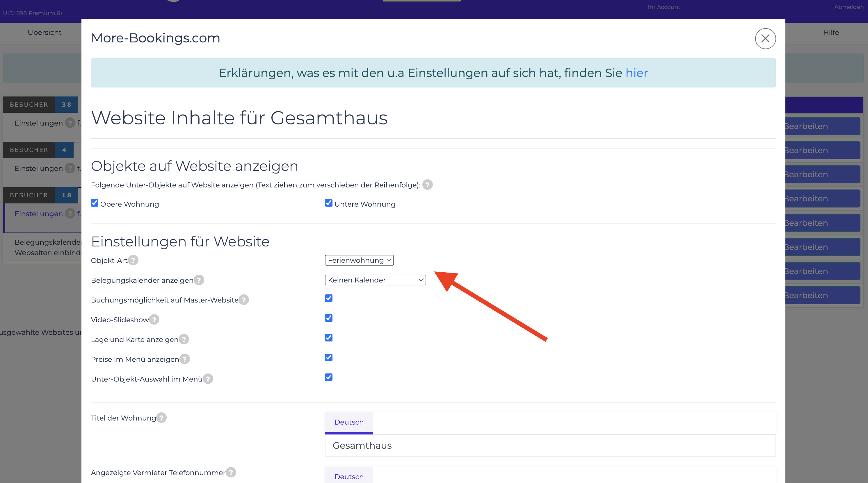
Task: Open help for Buchungsmöglichkeit auf Master-Website
Action: click(244, 300)
